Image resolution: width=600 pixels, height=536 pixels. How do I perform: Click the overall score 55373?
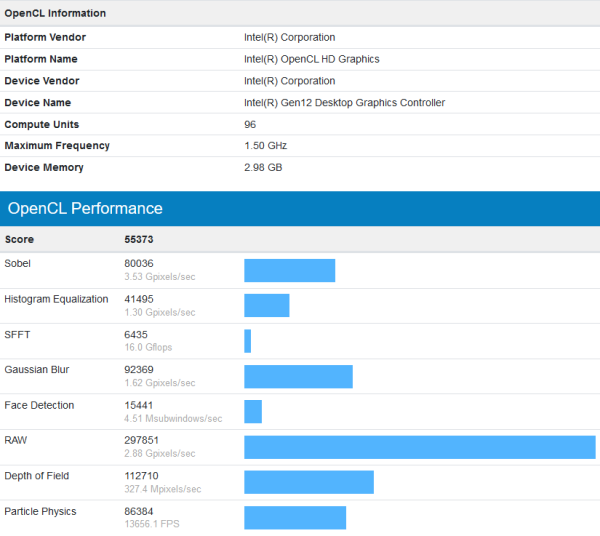point(139,239)
